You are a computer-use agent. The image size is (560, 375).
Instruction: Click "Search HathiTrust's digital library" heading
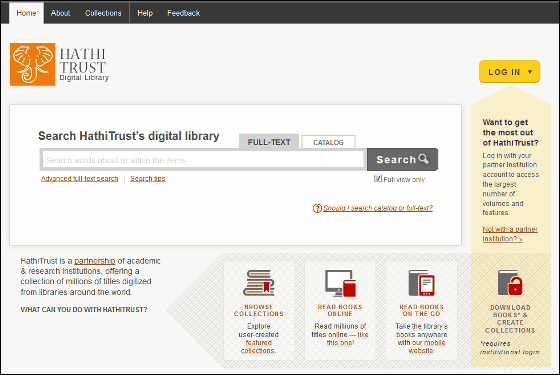[x=129, y=136]
